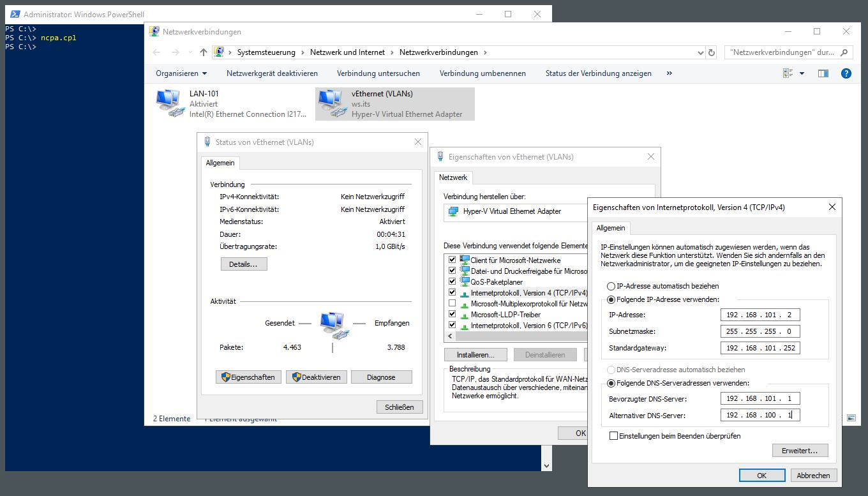Image resolution: width=868 pixels, height=496 pixels.
Task: Click Status der Verbindung anzeigen
Action: (x=599, y=73)
